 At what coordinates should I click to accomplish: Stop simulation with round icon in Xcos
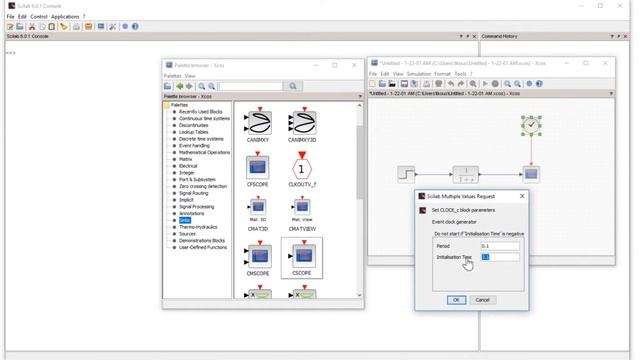click(x=495, y=84)
